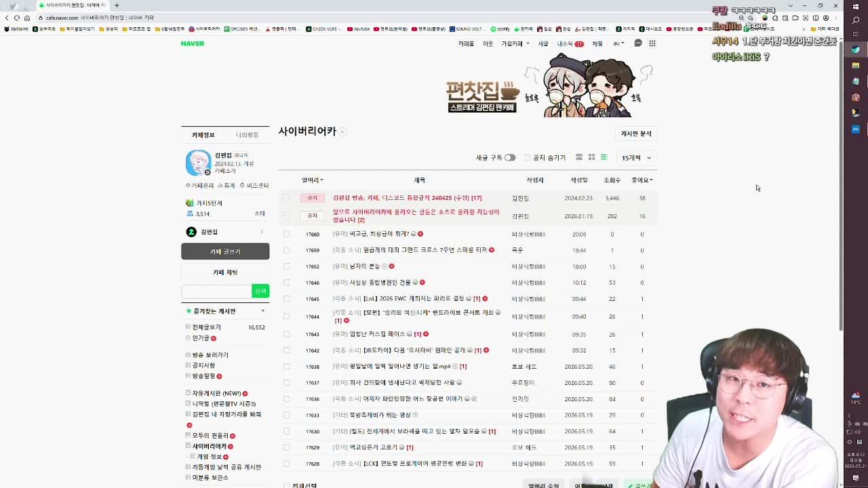Reload the browser page
The width and height of the screenshot is (868, 488).
17,18
